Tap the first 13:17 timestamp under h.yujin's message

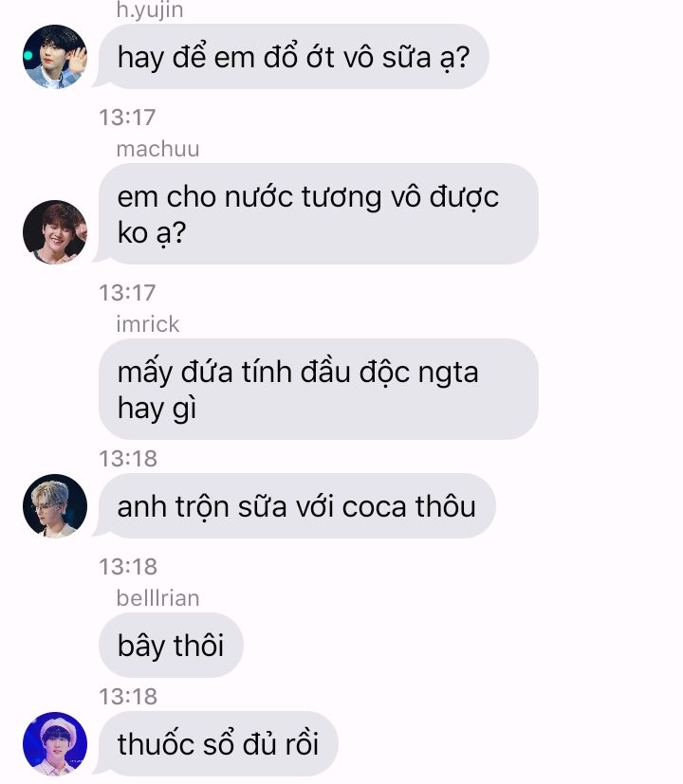(127, 118)
